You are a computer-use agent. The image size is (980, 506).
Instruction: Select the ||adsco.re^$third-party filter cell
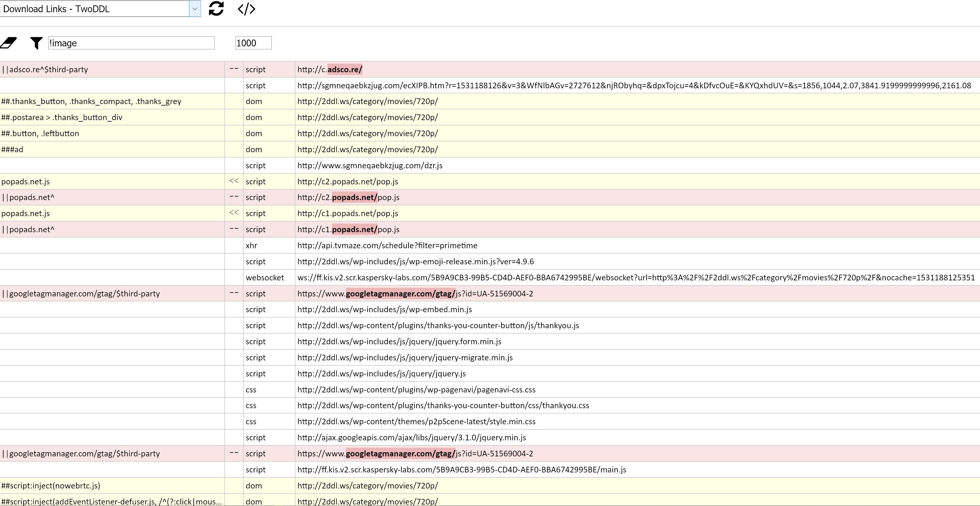[45, 69]
